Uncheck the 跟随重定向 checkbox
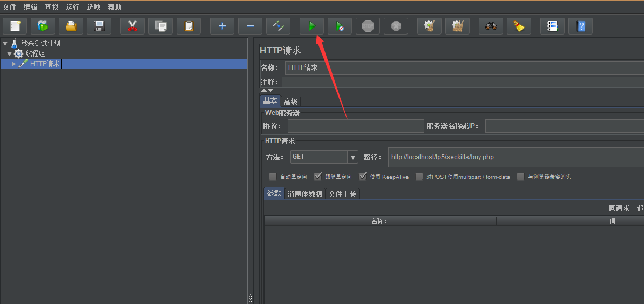This screenshot has width=644, height=304. point(317,177)
